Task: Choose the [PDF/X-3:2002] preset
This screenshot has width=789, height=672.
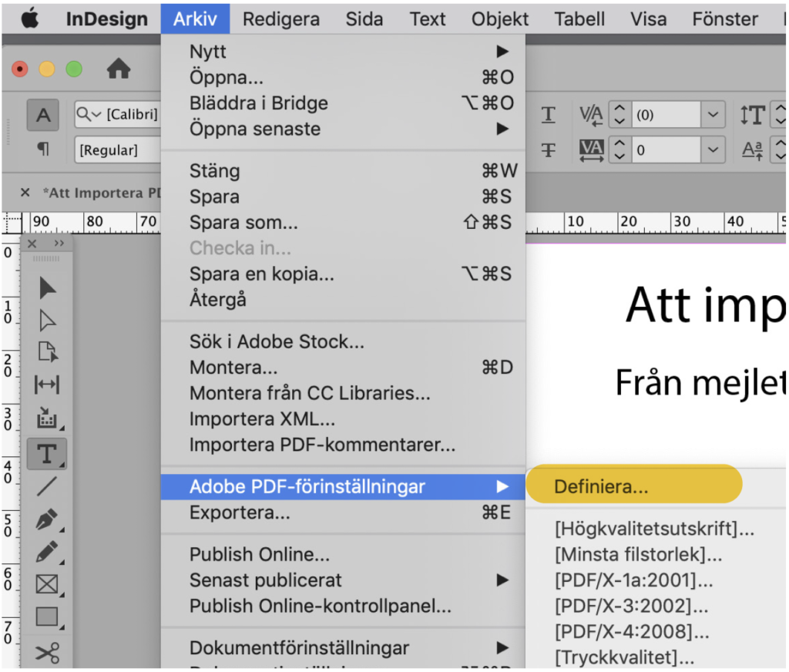Action: coord(632,606)
